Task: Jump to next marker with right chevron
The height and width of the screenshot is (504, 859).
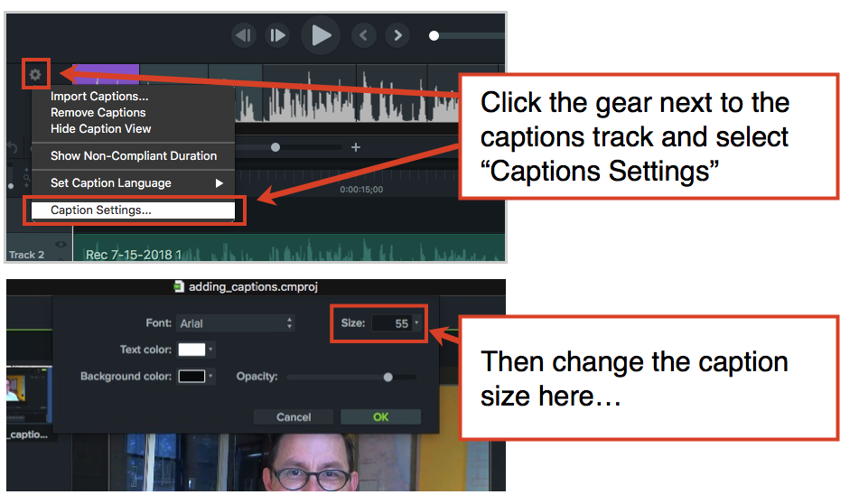Action: coord(397,35)
